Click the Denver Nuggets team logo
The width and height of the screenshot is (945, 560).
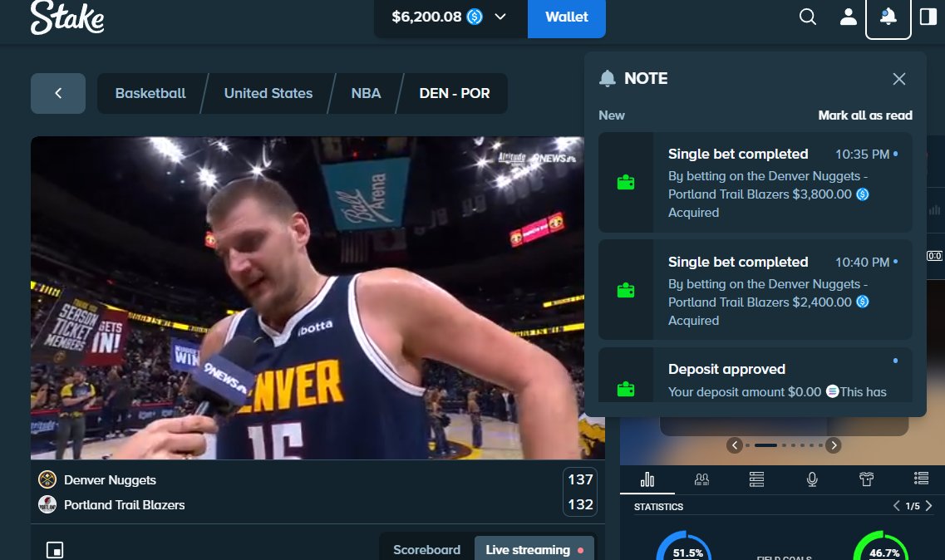47,480
